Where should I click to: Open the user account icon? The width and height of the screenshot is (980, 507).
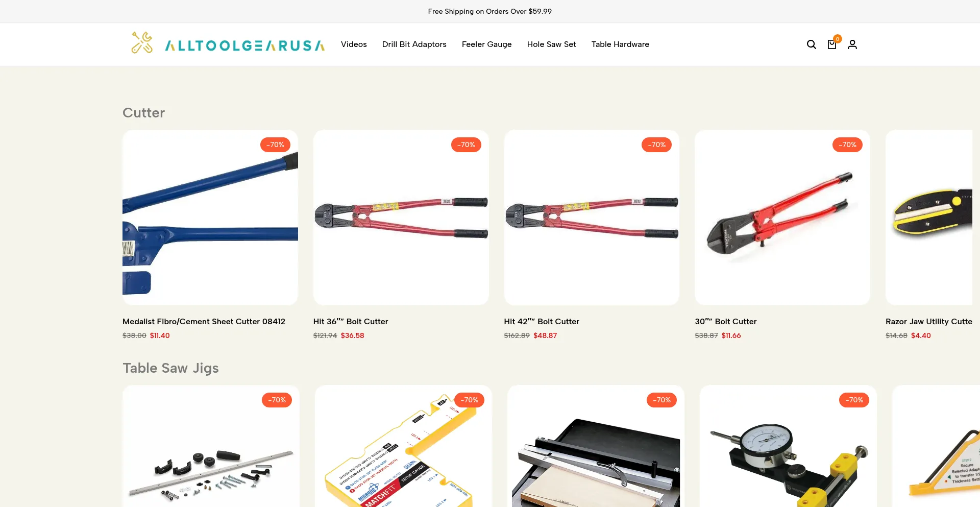click(x=852, y=44)
